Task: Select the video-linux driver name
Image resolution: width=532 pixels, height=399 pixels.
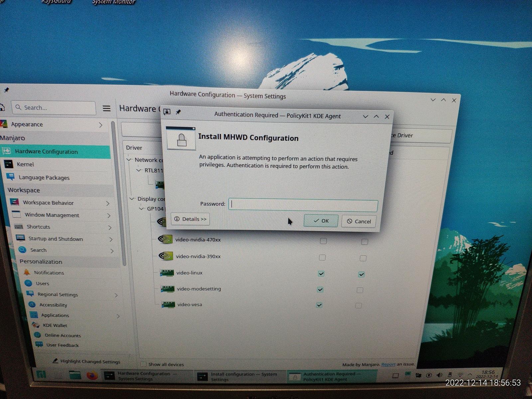Action: 190,273
